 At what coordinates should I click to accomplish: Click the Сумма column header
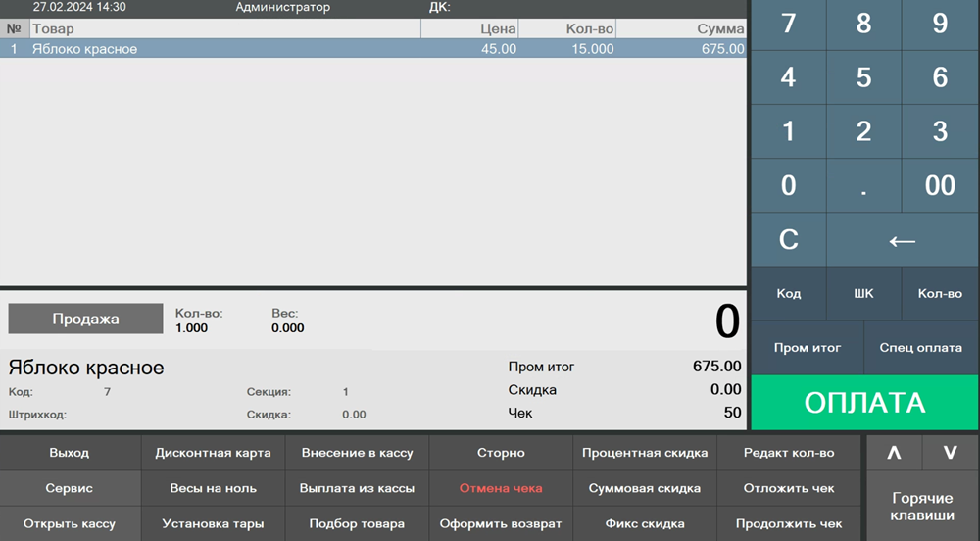(x=681, y=28)
